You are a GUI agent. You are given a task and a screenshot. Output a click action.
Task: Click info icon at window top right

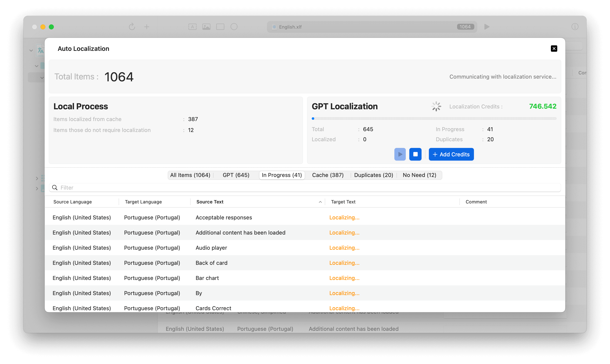[x=575, y=27]
